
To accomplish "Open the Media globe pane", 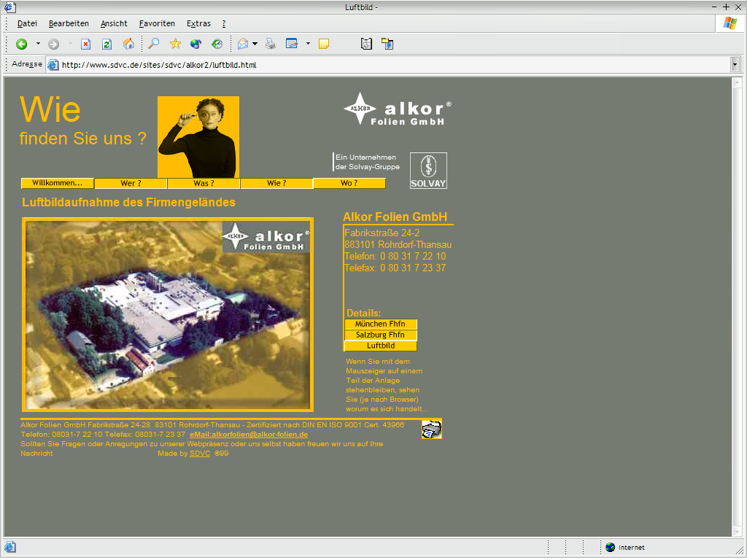I will [196, 44].
